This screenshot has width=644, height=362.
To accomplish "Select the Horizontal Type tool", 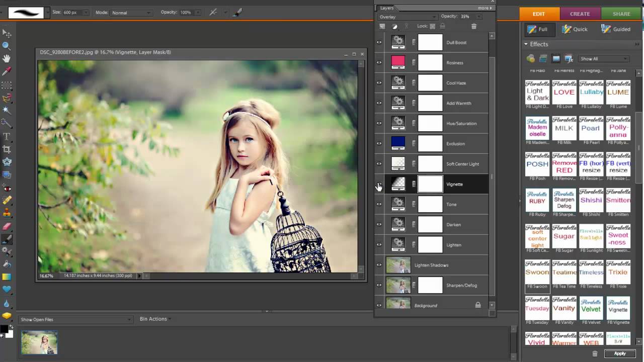I will (7, 137).
